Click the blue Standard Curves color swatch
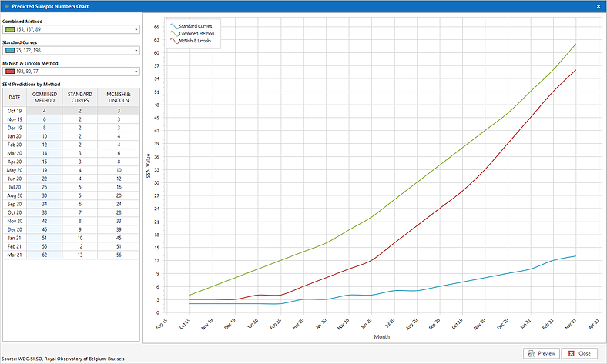 pos(10,50)
